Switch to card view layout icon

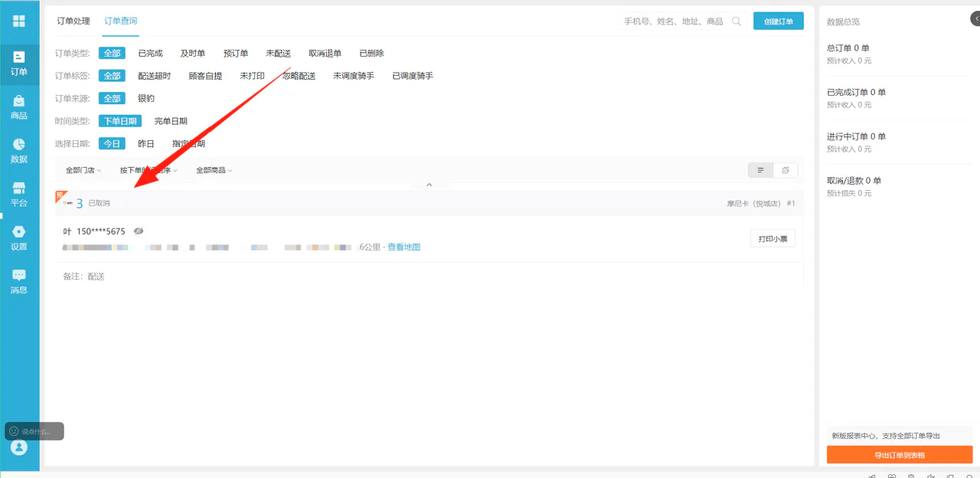pyautogui.click(x=786, y=170)
